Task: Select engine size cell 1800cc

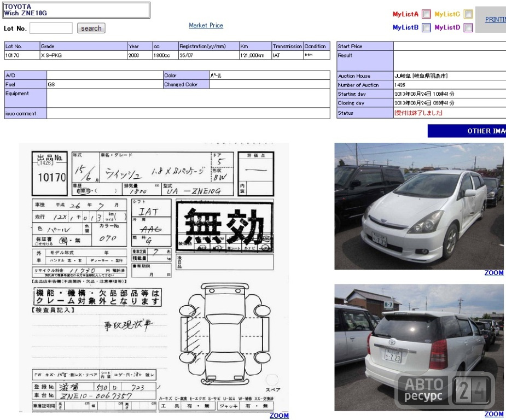Action: [x=166, y=55]
